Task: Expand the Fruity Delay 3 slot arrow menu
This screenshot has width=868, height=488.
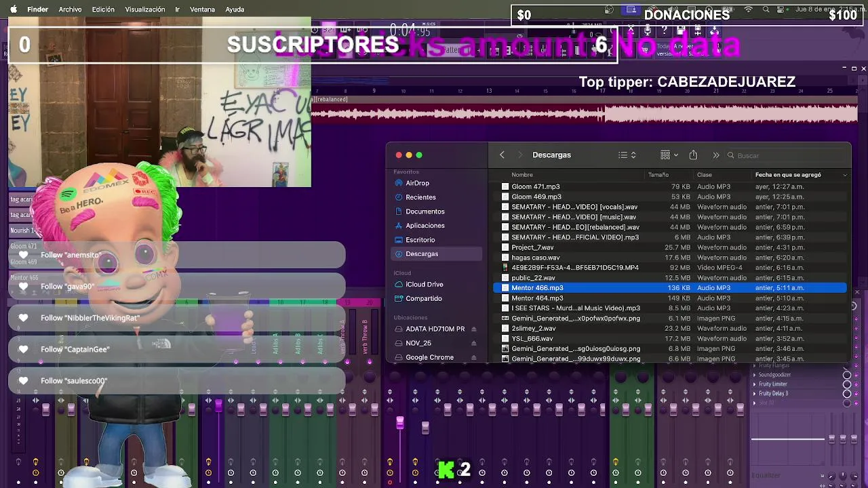Action: tap(754, 394)
